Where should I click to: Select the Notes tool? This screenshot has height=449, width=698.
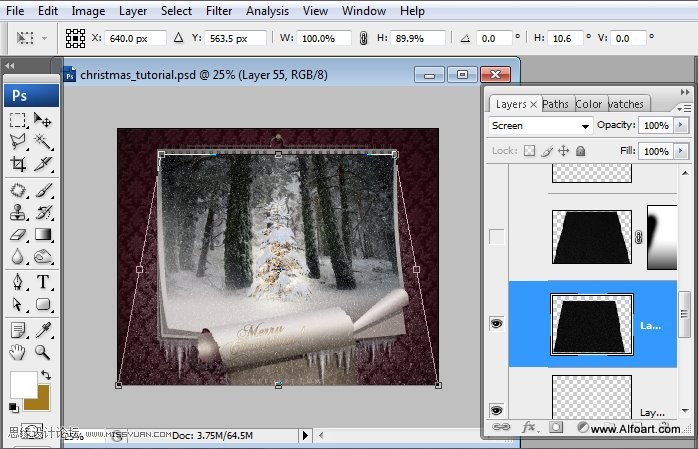[18, 331]
